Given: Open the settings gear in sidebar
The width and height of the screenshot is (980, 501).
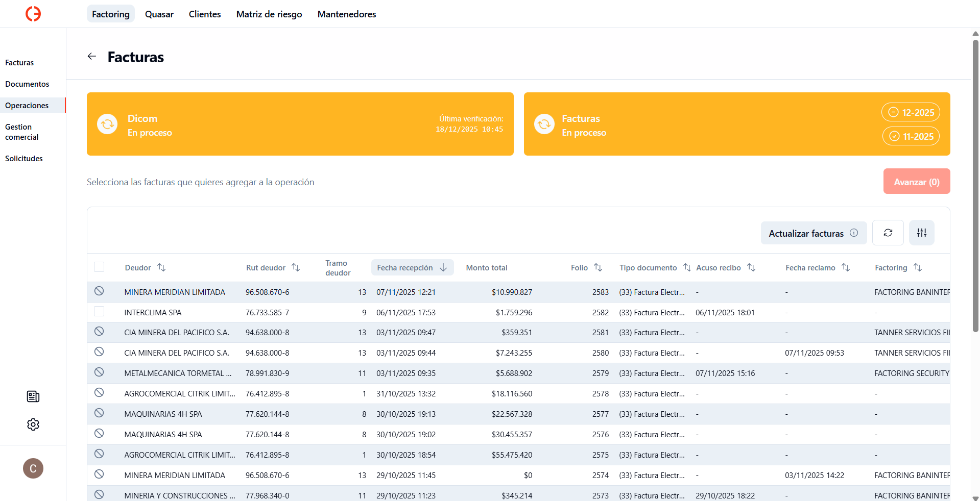Looking at the screenshot, I should [x=33, y=424].
